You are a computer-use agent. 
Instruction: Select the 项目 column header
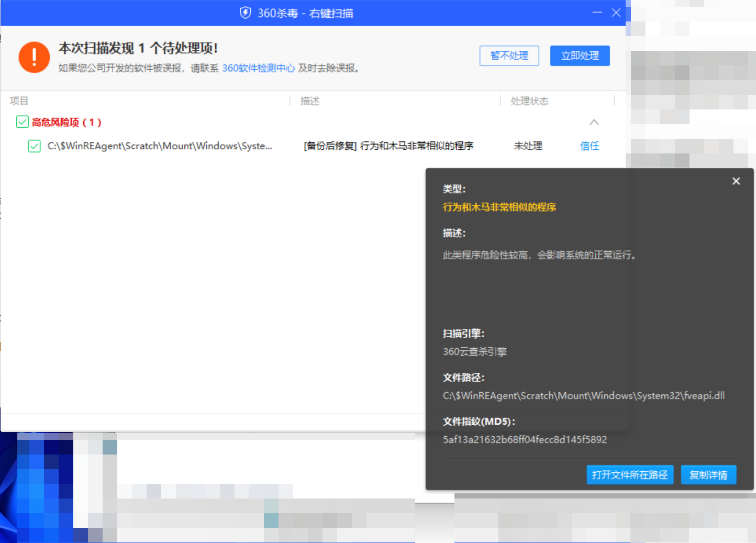coord(19,101)
